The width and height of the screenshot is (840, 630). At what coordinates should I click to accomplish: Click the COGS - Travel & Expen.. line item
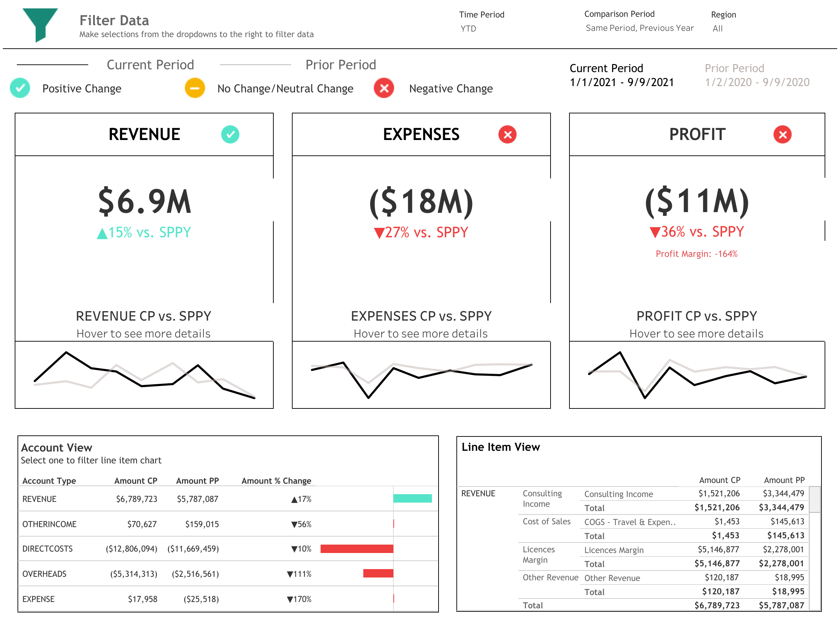(x=630, y=522)
